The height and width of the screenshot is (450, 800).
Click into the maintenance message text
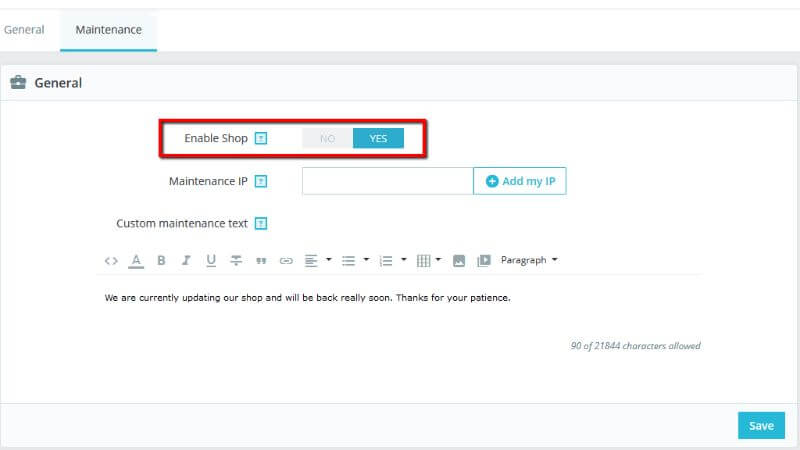308,297
